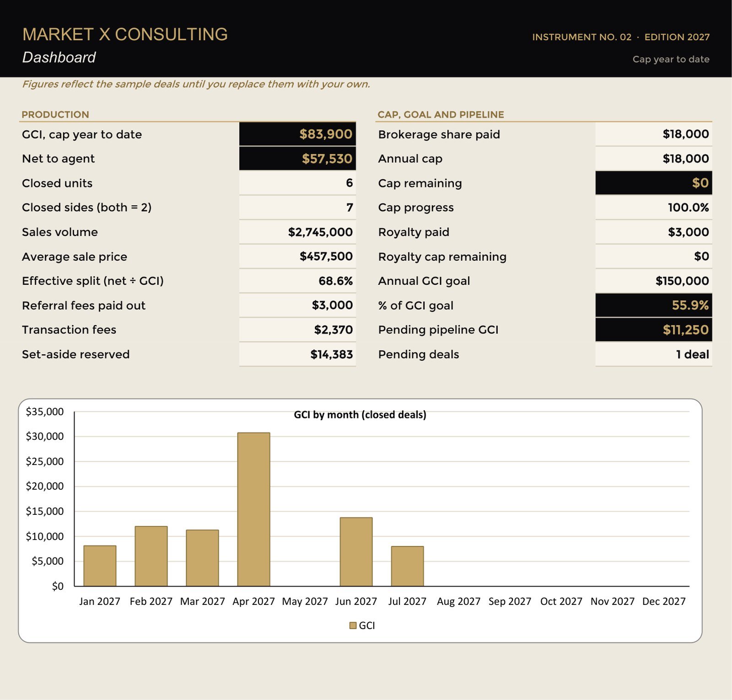This screenshot has height=700, width=732.
Task: Click the Cap progress 100.0% value
Action: click(654, 208)
